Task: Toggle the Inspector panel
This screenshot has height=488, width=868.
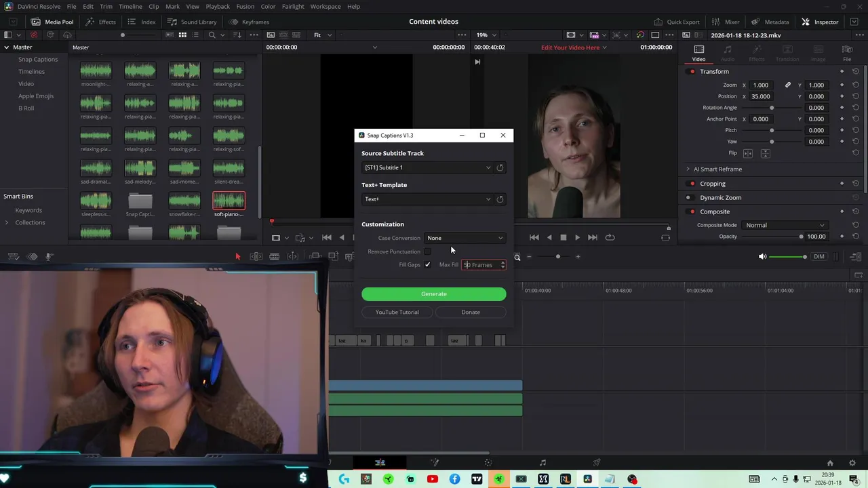Action: (x=820, y=22)
